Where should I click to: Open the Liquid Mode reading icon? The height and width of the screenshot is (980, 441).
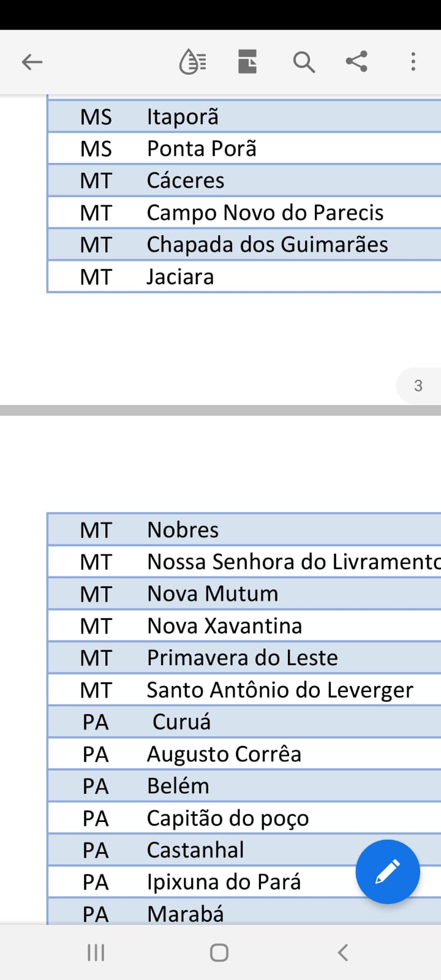192,62
